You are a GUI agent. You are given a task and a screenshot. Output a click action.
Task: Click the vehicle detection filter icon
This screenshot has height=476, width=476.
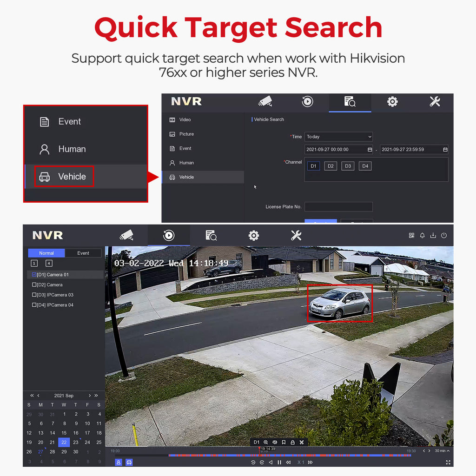click(x=129, y=462)
